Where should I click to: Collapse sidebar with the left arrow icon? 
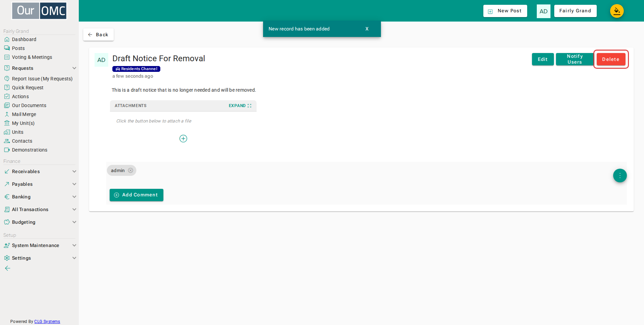pos(8,268)
